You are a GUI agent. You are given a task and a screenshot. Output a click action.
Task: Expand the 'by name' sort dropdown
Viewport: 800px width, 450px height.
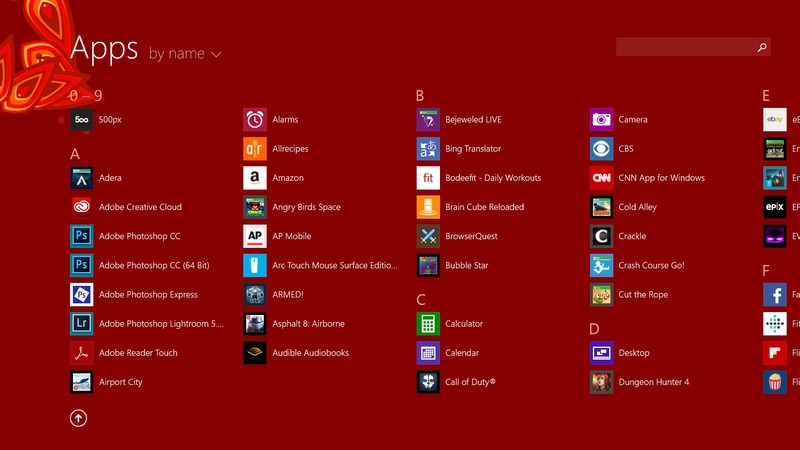(185, 54)
